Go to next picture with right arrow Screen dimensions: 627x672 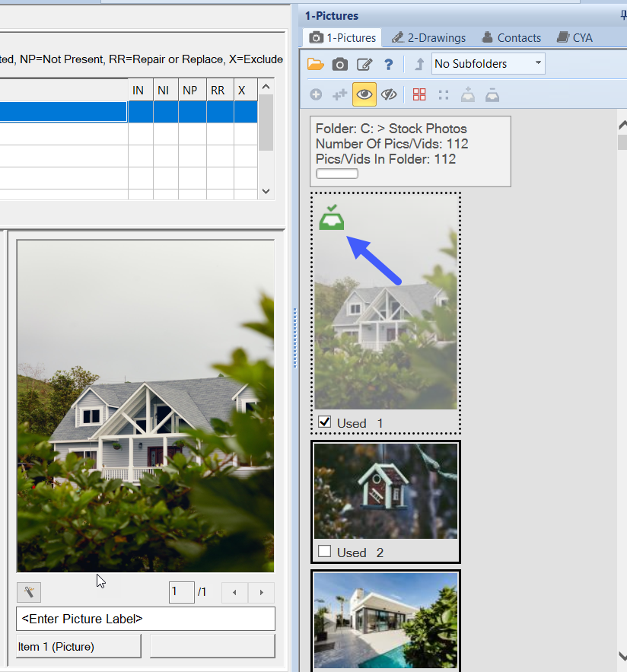click(261, 592)
